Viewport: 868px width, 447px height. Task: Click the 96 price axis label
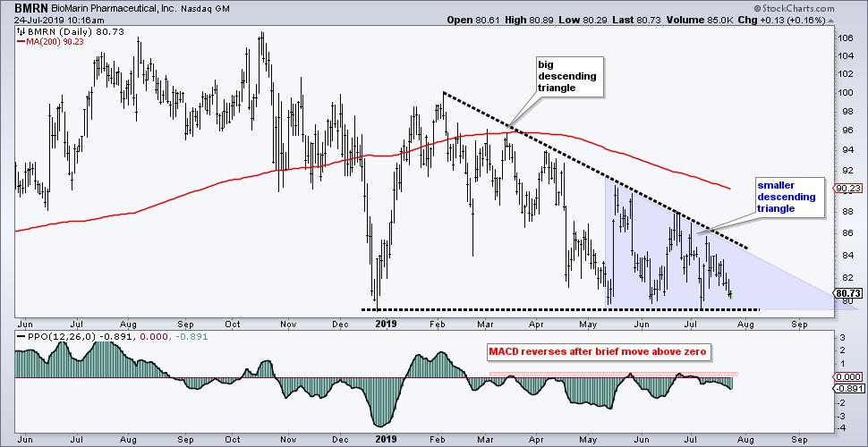(843, 131)
